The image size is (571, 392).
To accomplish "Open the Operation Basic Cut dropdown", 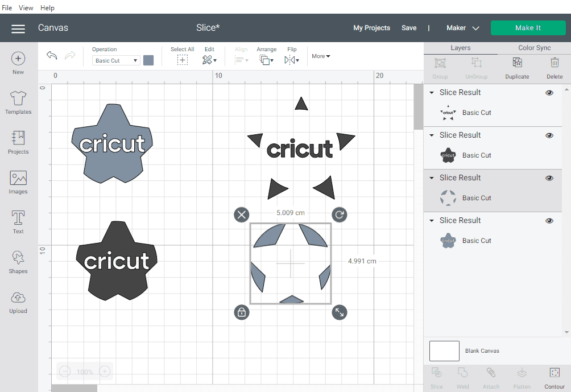I will (116, 60).
